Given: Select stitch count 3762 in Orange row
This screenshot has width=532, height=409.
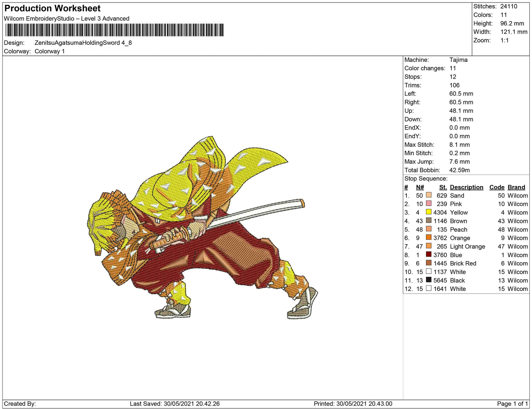Looking at the screenshot, I should 440,238.
